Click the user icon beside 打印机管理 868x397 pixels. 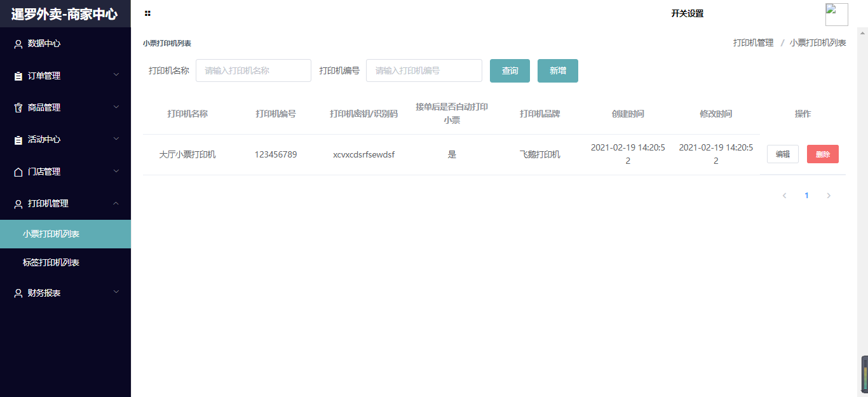(x=18, y=204)
